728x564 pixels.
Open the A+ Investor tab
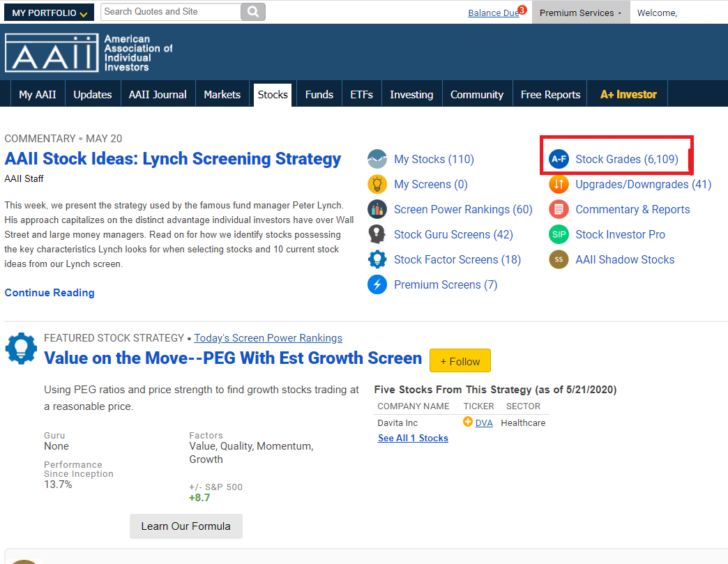628,94
